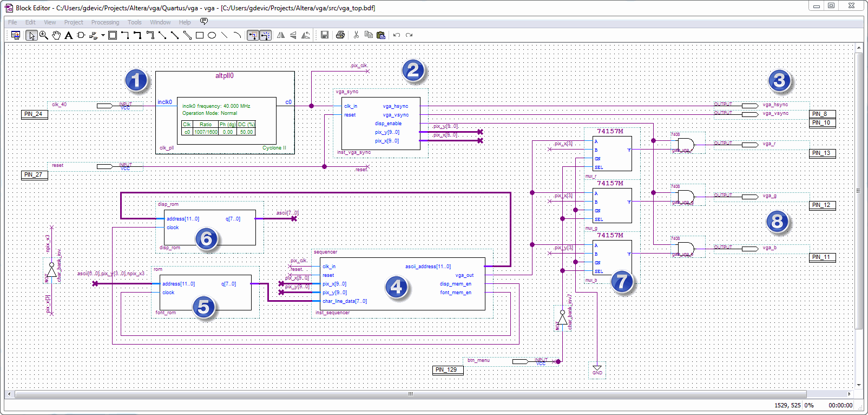
Task: Click the horizontal scrollbar right arrow
Action: tap(849, 394)
